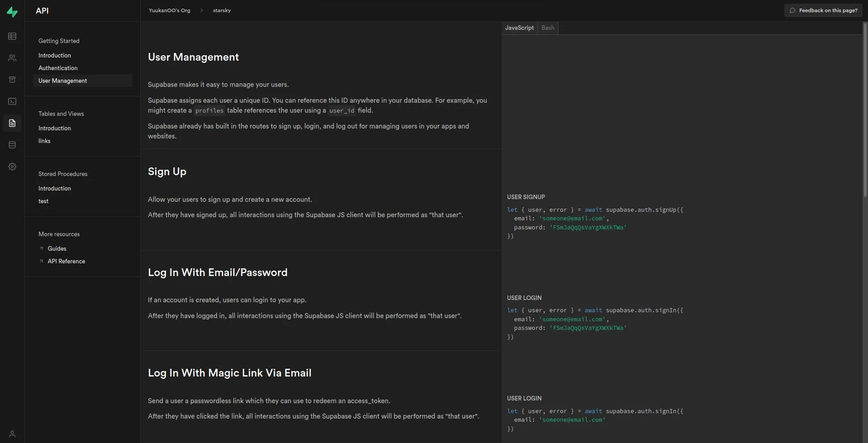This screenshot has height=443, width=868.
Task: Open the account icon at sidebar bottom
Action: click(12, 433)
